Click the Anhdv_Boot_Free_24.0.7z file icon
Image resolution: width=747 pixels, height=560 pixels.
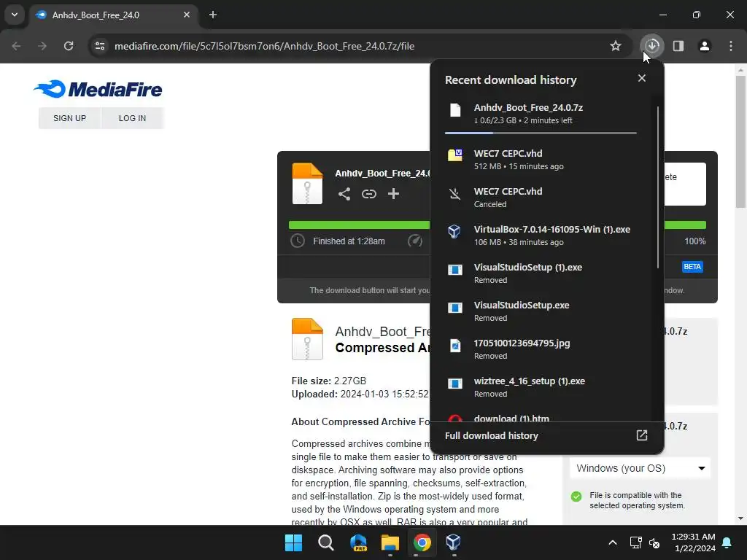click(x=455, y=110)
